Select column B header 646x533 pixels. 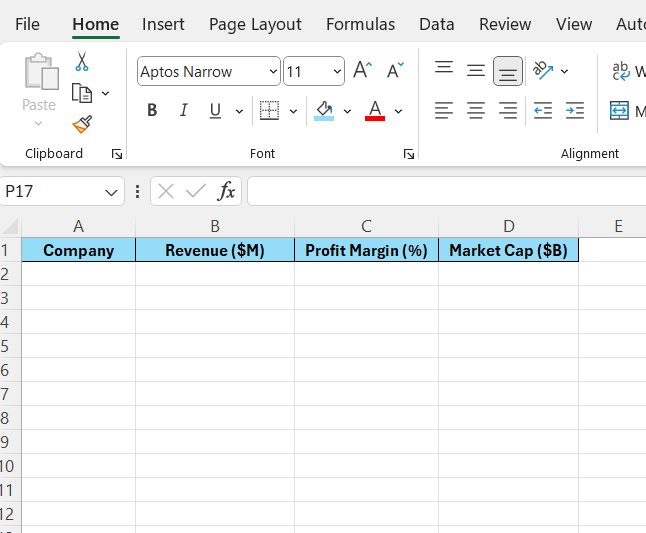(215, 226)
